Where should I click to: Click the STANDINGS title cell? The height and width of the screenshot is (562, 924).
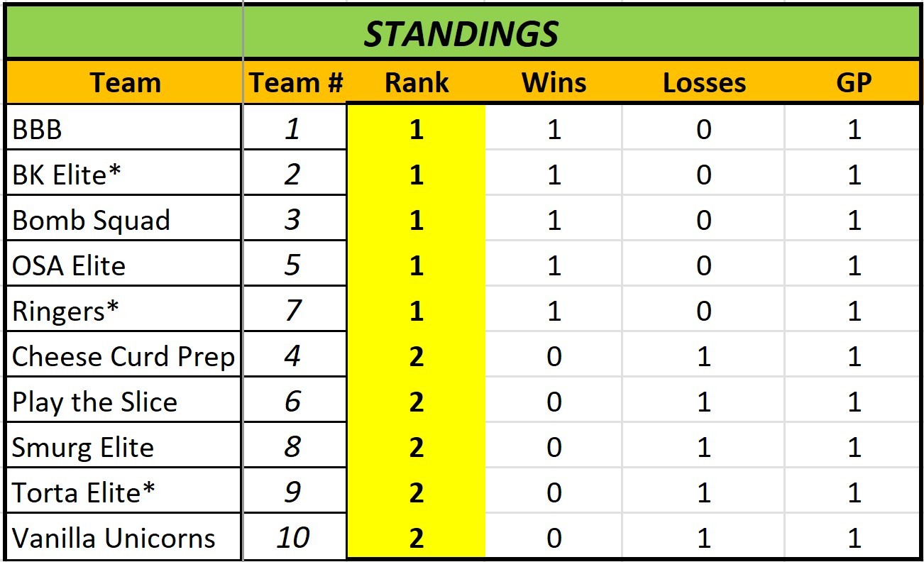click(x=461, y=33)
